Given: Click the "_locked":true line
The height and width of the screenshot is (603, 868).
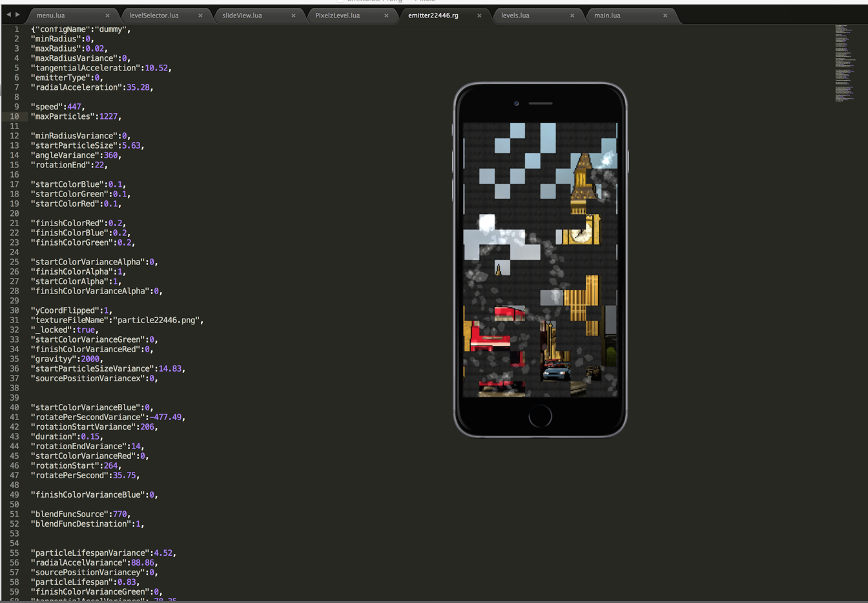Looking at the screenshot, I should (x=65, y=330).
